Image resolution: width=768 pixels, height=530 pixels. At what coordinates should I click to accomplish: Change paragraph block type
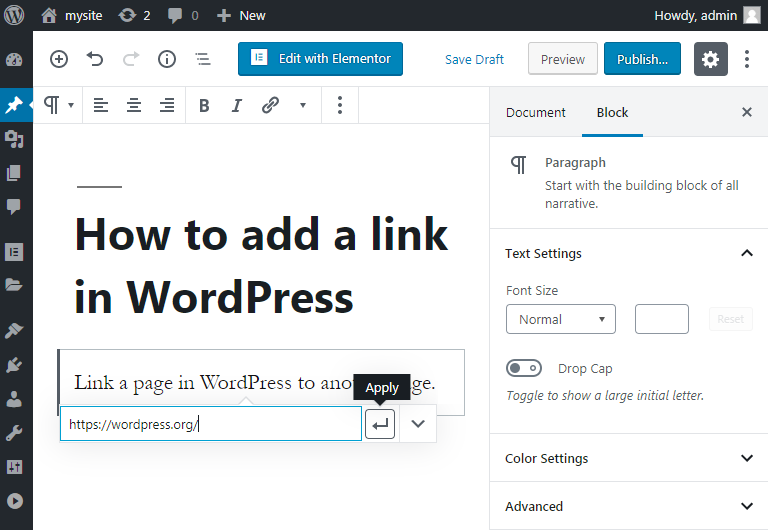pos(58,105)
